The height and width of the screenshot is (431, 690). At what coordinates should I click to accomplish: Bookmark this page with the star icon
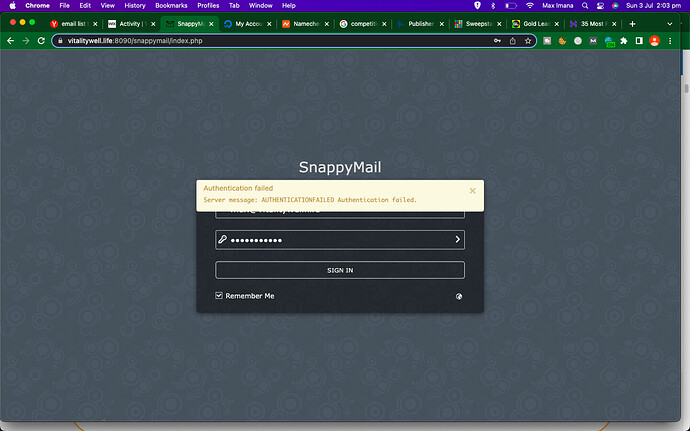pyautogui.click(x=528, y=41)
